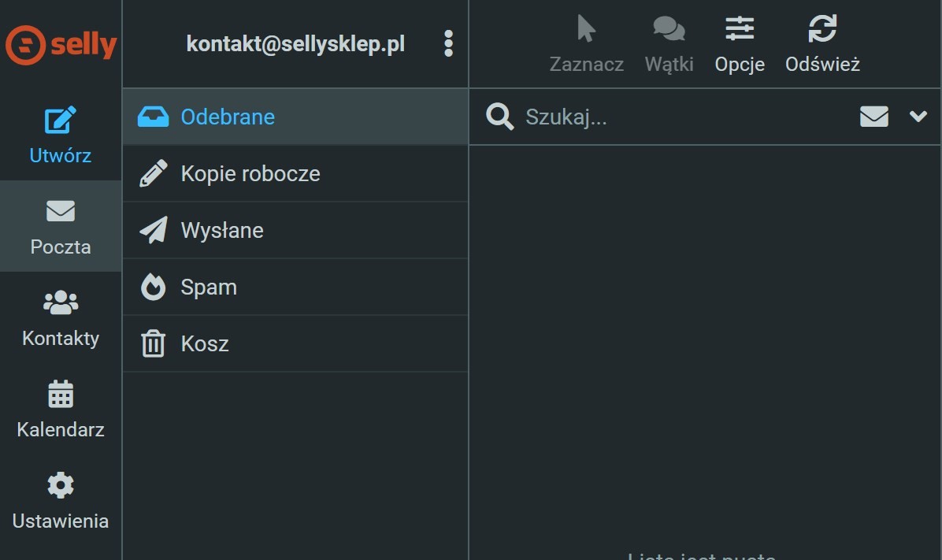The width and height of the screenshot is (942, 560).
Task: Click the envelope filter icon
Action: click(873, 117)
